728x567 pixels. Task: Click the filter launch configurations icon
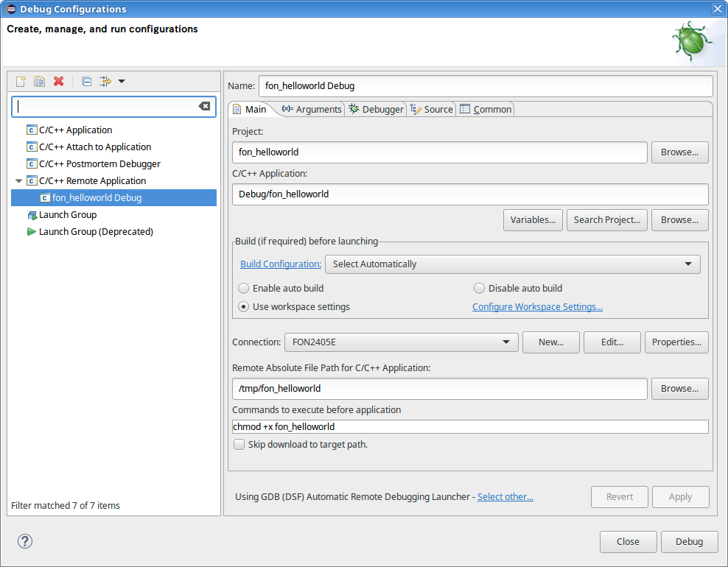105,82
